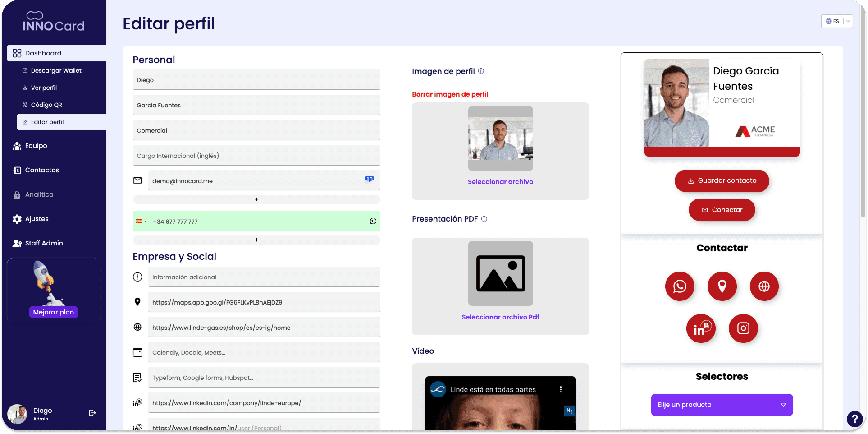Focus the Cargo Internacional (inglés) field
The width and height of the screenshot is (868, 434).
256,156
